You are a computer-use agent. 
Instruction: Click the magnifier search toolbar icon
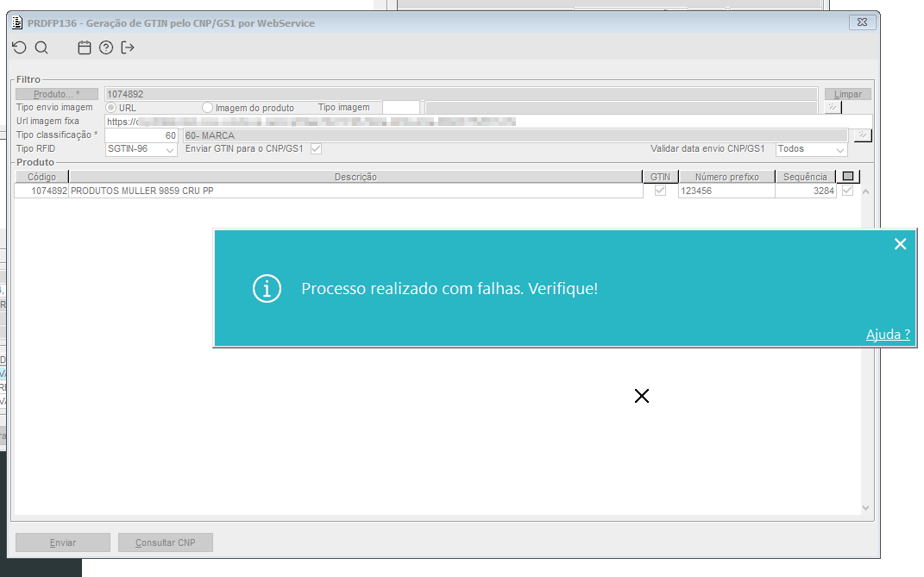[x=41, y=47]
